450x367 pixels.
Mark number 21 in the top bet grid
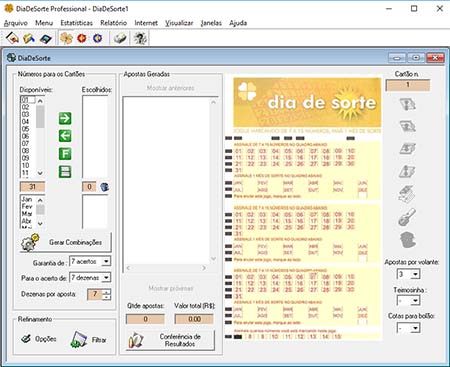238,164
